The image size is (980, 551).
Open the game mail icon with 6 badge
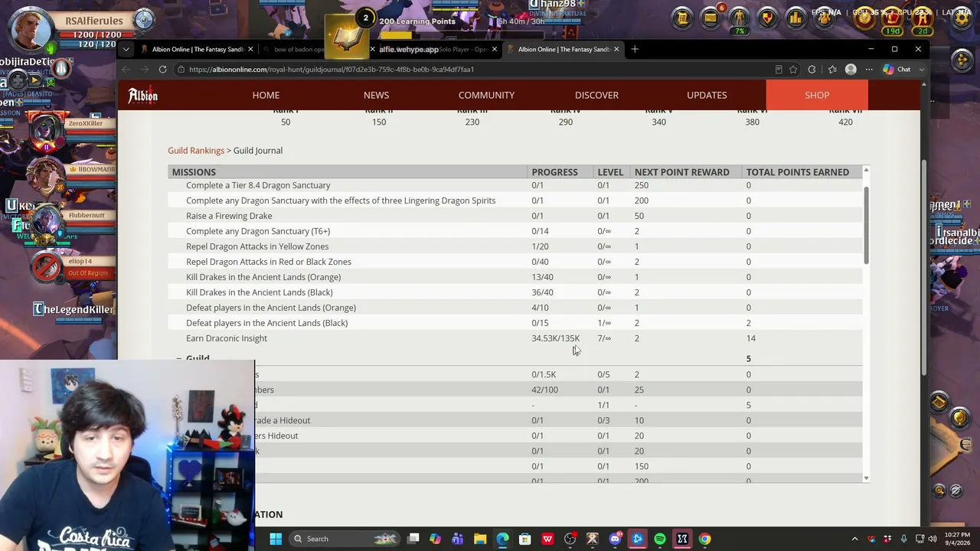(710, 18)
